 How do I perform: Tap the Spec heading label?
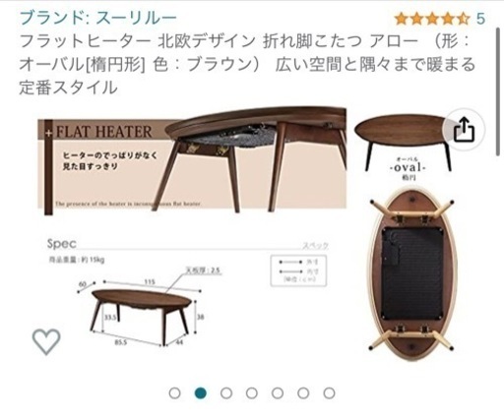pos(62,244)
